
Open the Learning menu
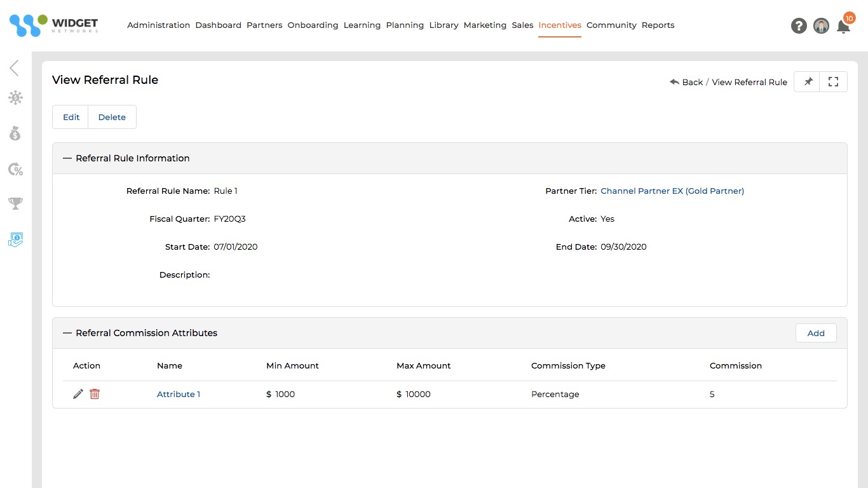pos(362,25)
